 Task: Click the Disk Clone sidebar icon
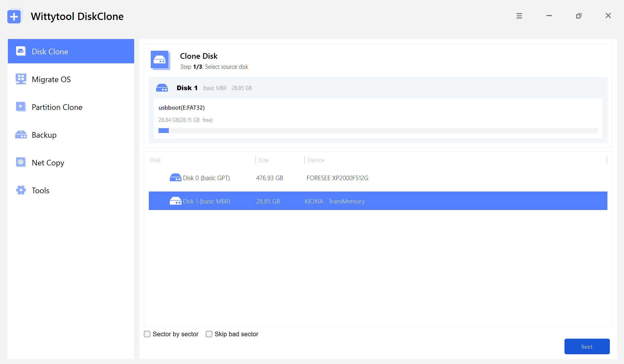point(21,51)
